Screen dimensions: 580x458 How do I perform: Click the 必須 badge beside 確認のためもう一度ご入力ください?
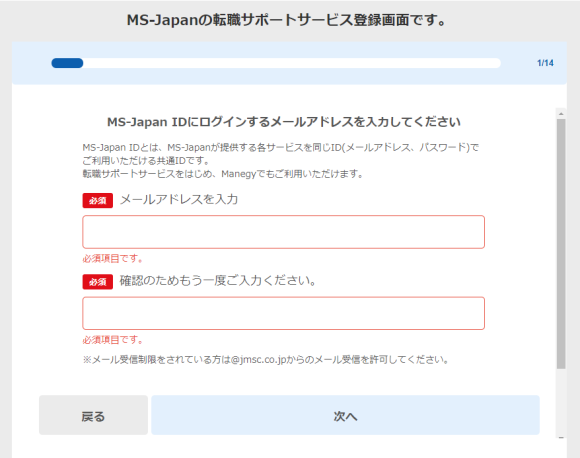tap(98, 282)
